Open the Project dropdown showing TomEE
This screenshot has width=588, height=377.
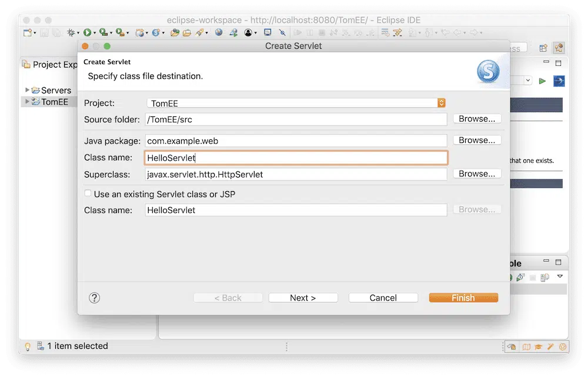click(x=296, y=103)
